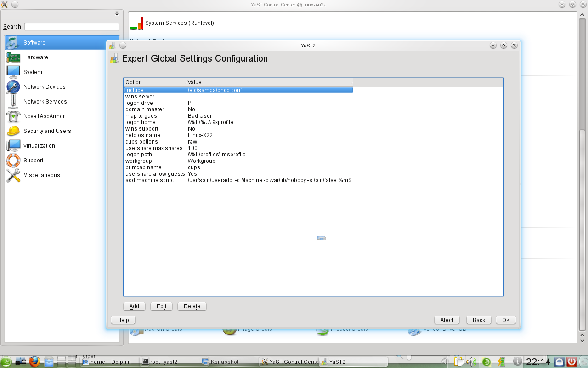Open the Network Services category icon
Image resolution: width=588 pixels, height=368 pixels.
click(13, 102)
